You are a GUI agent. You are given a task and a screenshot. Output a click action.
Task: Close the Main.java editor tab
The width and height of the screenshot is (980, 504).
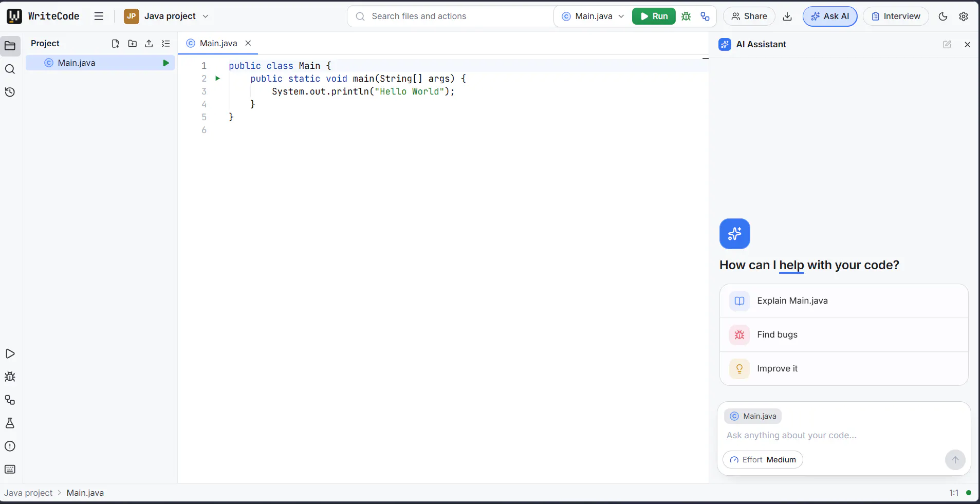(x=248, y=43)
